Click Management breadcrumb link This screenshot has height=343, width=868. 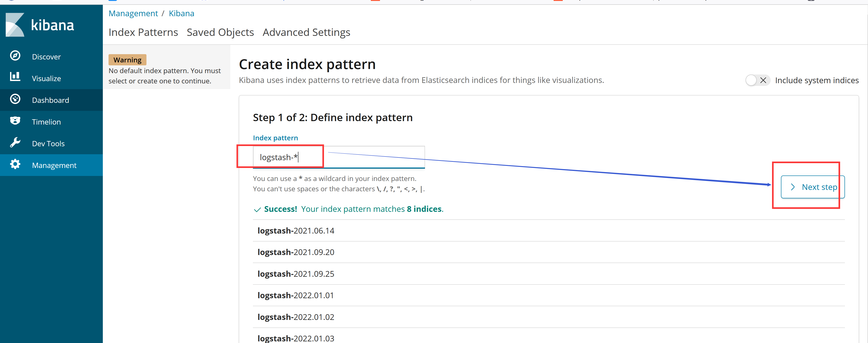point(133,13)
